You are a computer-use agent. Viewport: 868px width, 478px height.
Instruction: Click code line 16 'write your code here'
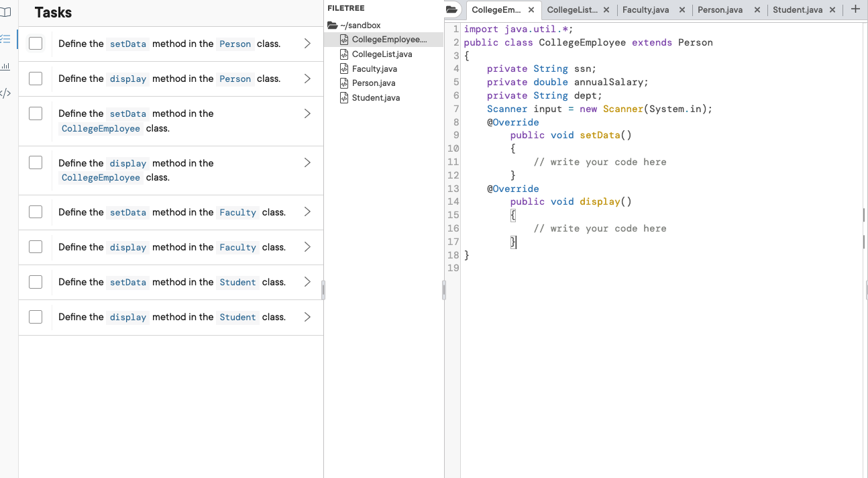[600, 228]
